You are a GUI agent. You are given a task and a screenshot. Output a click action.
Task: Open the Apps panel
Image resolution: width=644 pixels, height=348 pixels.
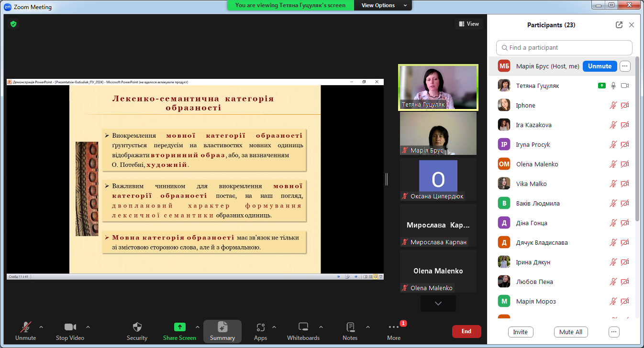pyautogui.click(x=260, y=327)
